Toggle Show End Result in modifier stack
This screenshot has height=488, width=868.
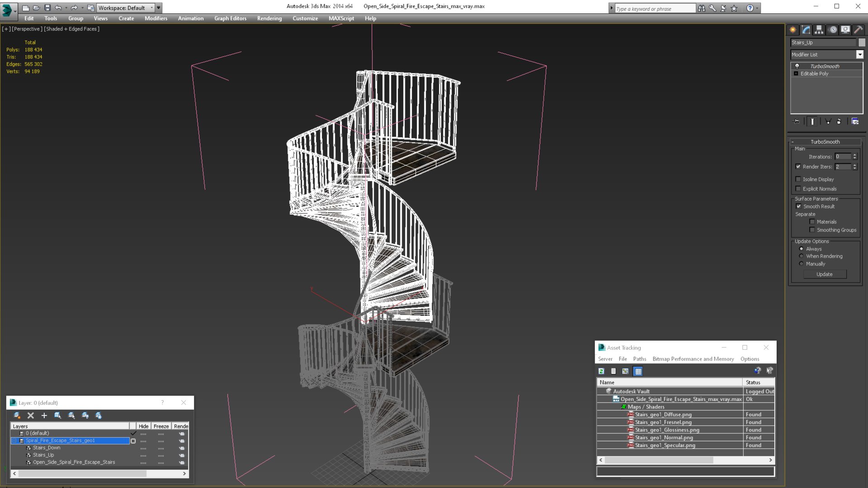point(812,121)
